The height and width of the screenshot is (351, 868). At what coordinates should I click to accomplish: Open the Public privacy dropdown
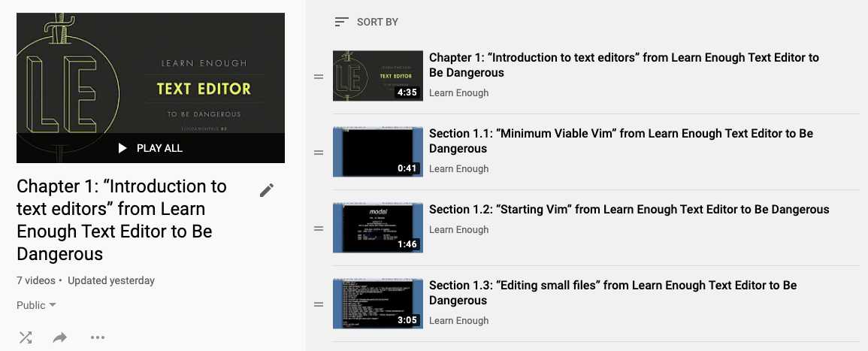tap(36, 305)
